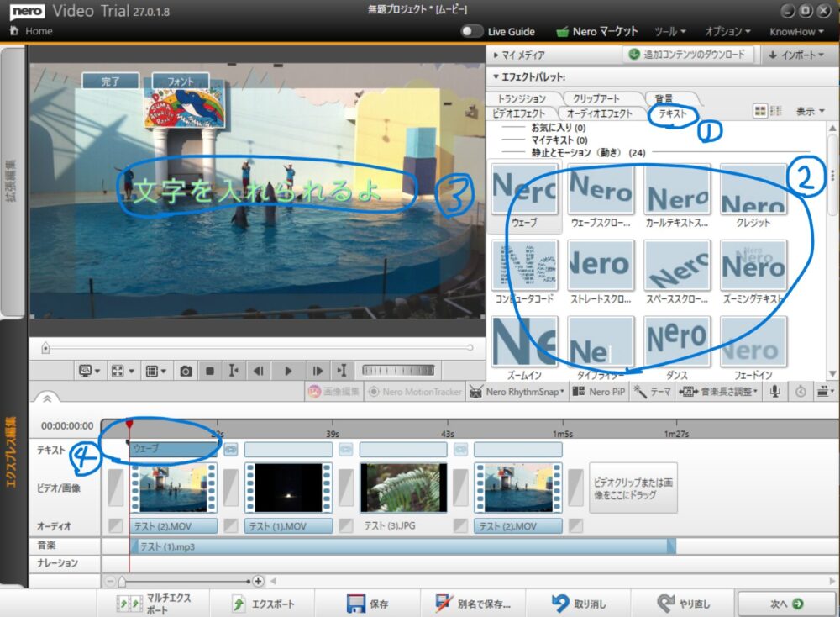840x617 pixels.
Task: Switch effect palette to thumbnail view
Action: click(759, 111)
